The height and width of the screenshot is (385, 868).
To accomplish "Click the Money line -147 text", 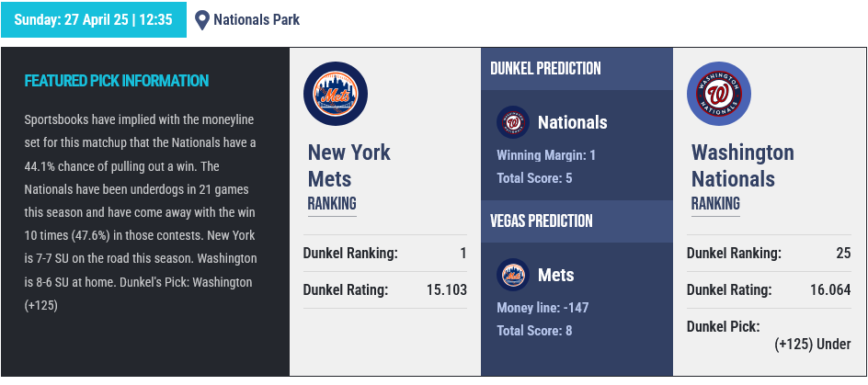I will click(x=542, y=307).
